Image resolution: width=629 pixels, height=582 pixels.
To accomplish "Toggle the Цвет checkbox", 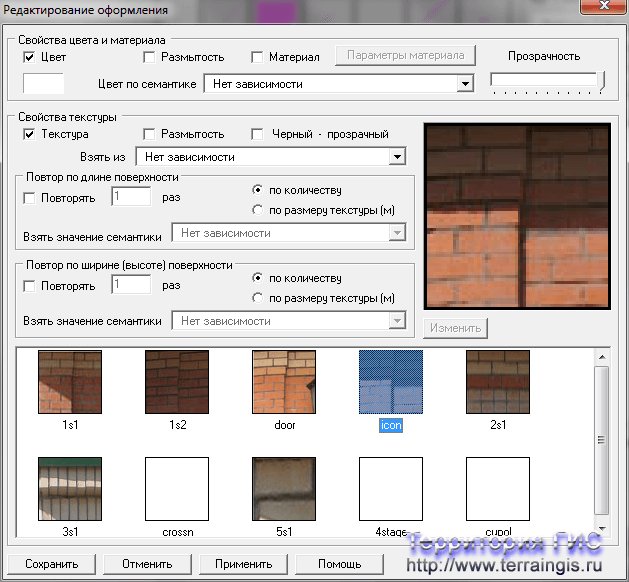I will 29,57.
